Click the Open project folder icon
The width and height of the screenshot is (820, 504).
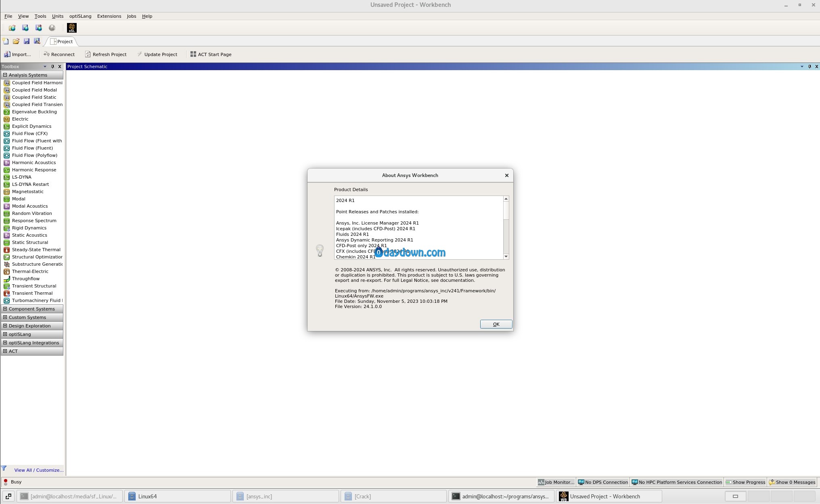pos(16,41)
